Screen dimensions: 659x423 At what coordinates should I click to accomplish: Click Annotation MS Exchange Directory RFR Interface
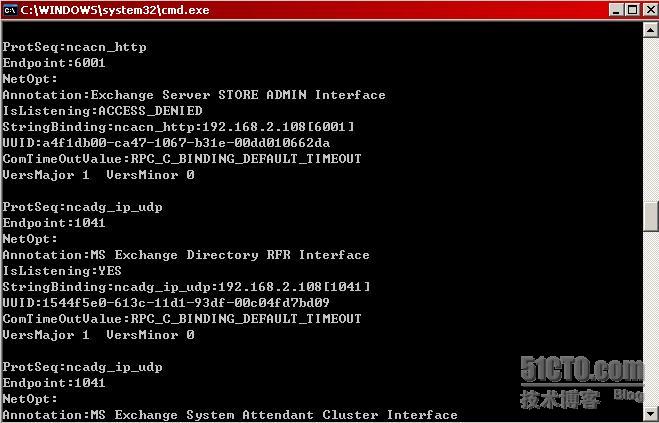pos(186,255)
